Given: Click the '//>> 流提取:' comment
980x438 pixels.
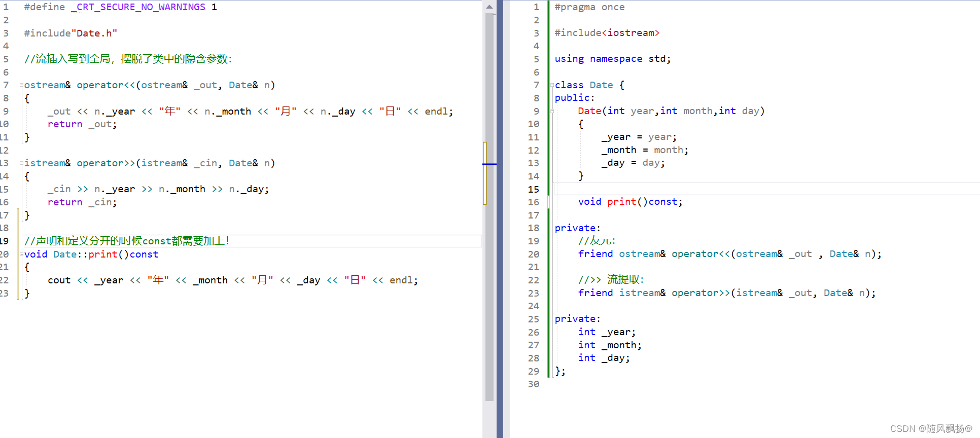Looking at the screenshot, I should point(611,280).
